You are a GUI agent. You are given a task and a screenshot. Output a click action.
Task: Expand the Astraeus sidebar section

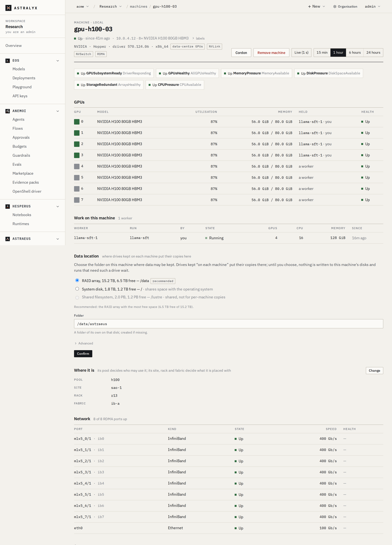(x=58, y=239)
